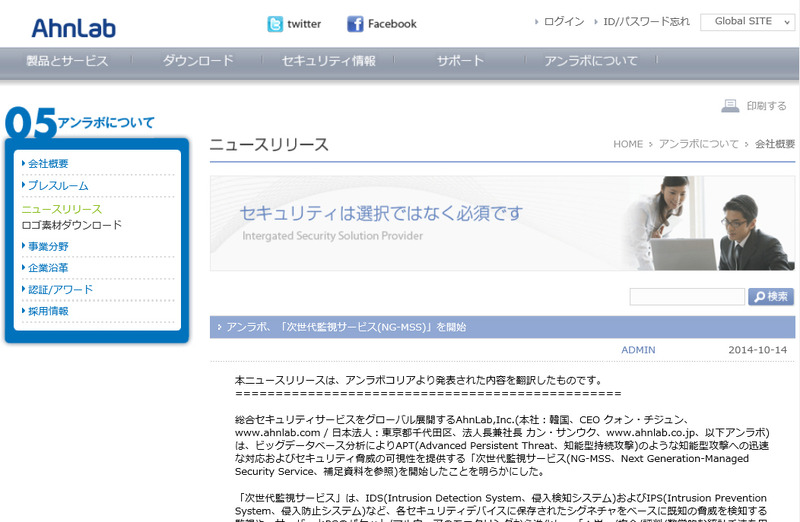The height and width of the screenshot is (522, 800).
Task: Click the ID/パスワード忘れ link
Action: tap(646, 21)
